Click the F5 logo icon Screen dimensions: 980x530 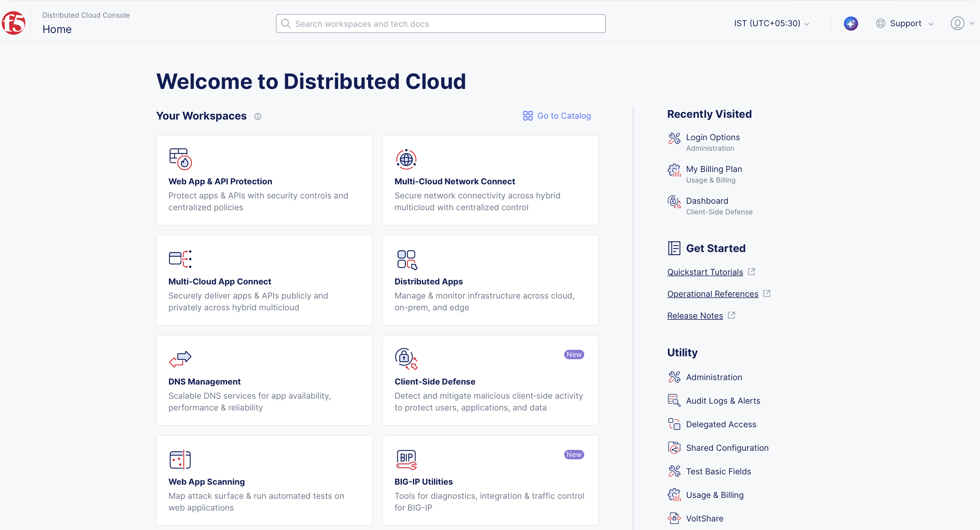(14, 23)
